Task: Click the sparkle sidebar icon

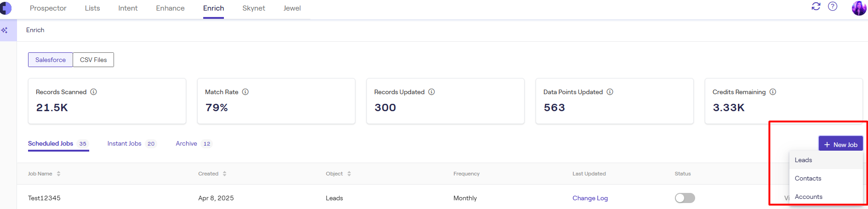Action: click(x=5, y=30)
